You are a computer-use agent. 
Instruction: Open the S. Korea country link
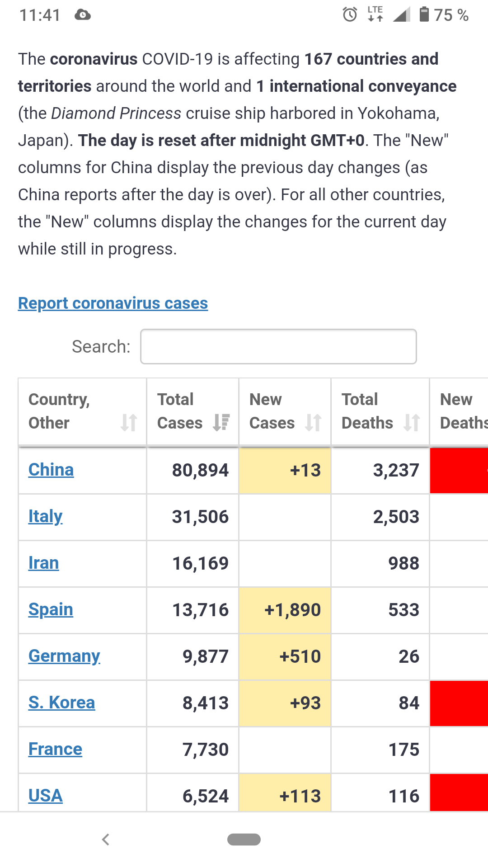62,703
